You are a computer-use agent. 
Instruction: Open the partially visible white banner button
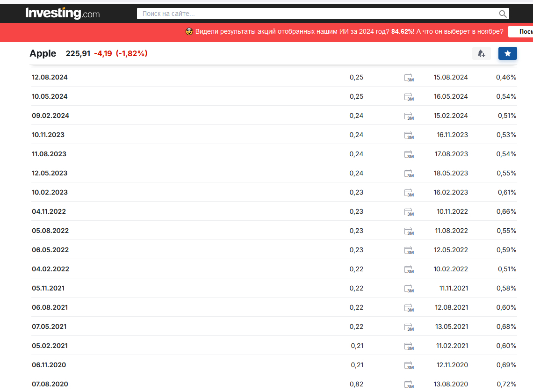click(521, 32)
